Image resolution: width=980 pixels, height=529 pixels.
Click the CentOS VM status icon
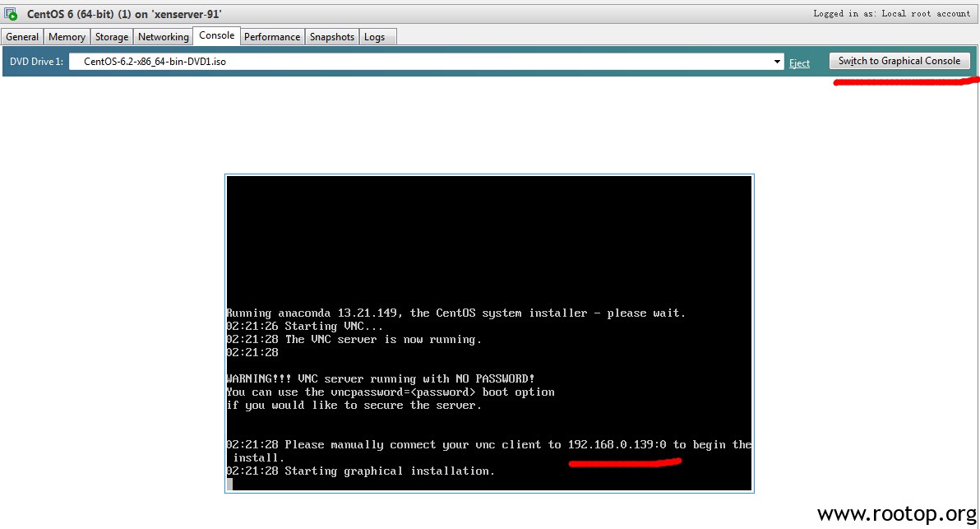click(x=11, y=14)
